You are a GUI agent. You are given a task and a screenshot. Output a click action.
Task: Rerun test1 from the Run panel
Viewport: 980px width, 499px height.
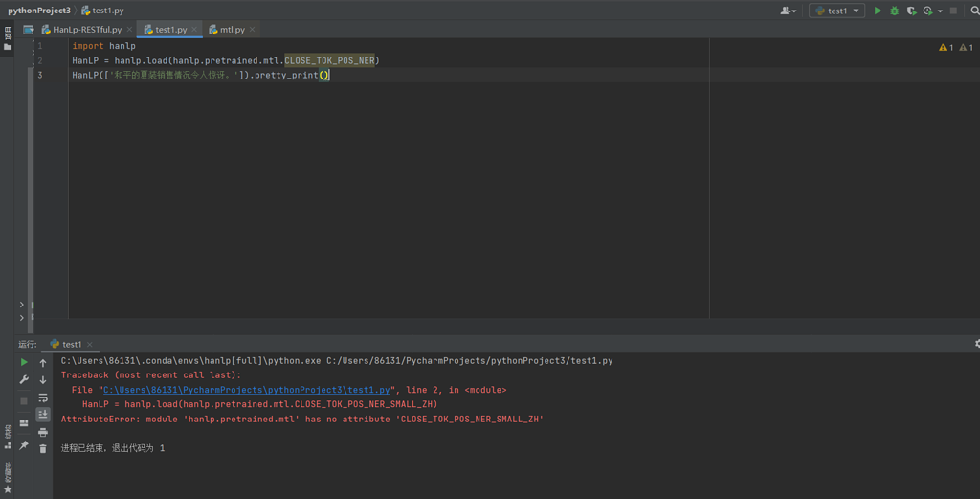tap(24, 362)
